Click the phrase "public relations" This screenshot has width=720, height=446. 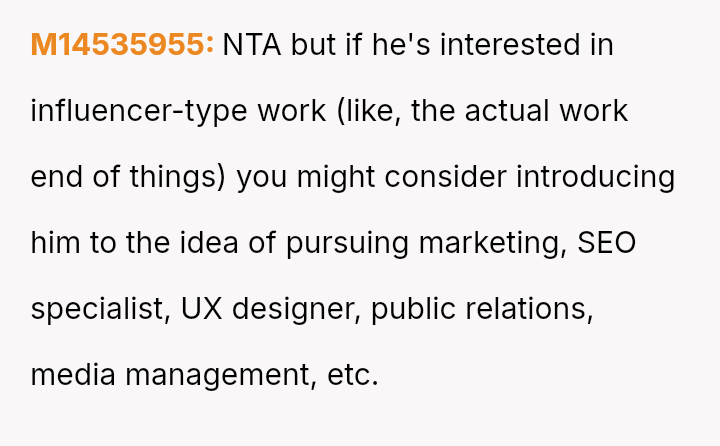(482, 309)
